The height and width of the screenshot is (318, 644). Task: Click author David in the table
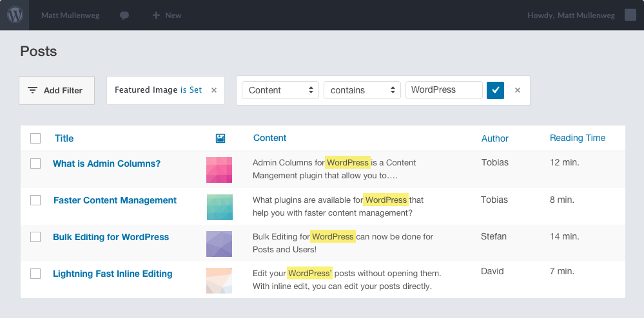coord(493,271)
